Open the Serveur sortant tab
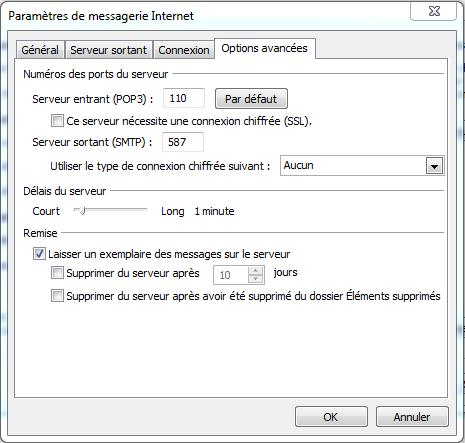The image size is (465, 443). point(109,50)
